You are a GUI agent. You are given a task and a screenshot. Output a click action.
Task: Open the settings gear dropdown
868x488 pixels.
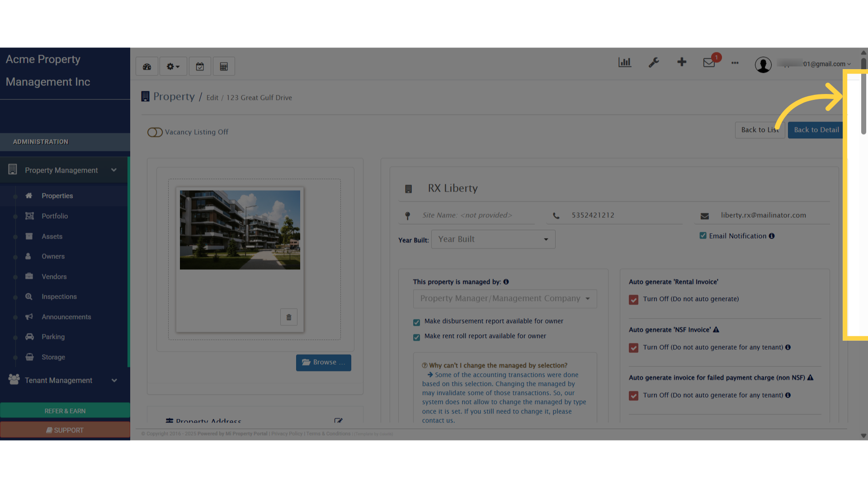(x=173, y=66)
